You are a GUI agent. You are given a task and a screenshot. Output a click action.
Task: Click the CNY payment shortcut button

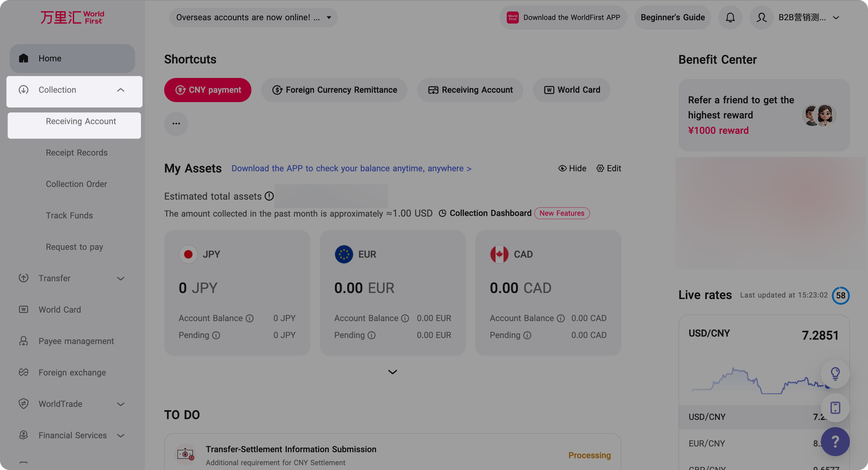click(208, 90)
